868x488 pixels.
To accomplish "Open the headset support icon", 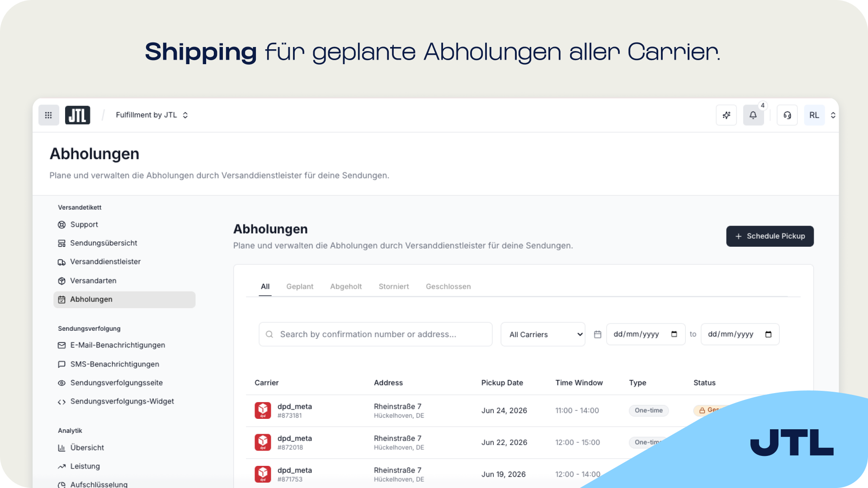I will (787, 115).
